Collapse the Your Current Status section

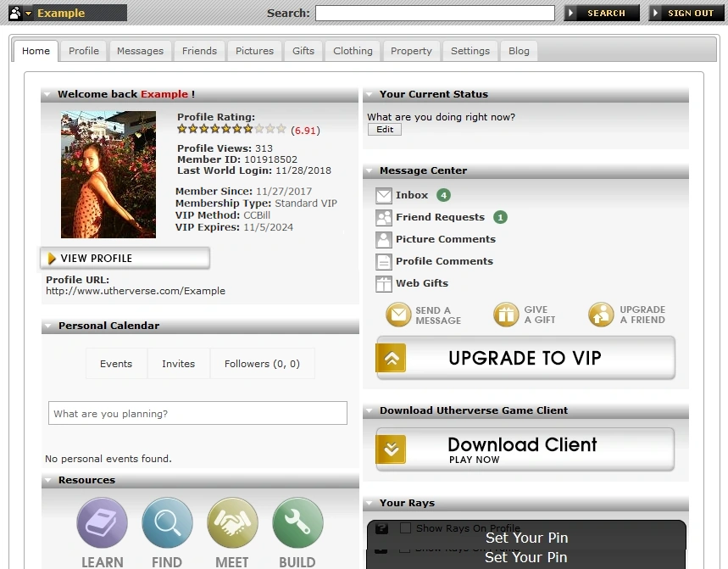(370, 94)
